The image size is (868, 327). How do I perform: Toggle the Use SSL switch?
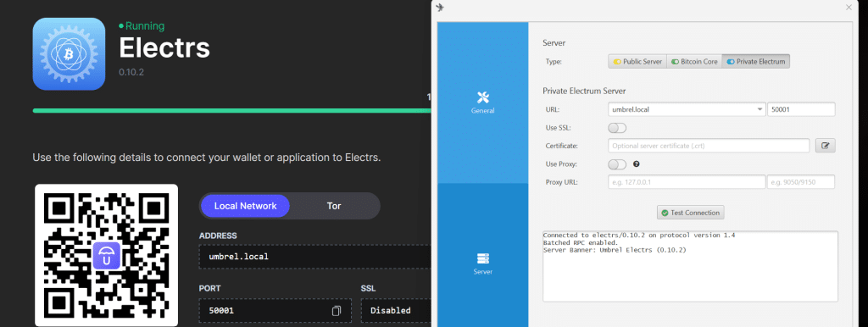click(617, 128)
